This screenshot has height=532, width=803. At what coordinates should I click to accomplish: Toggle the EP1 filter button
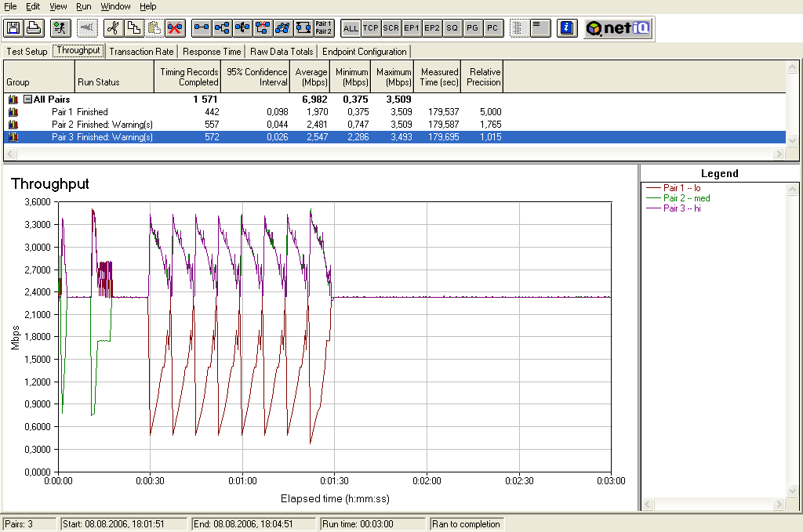[x=412, y=28]
